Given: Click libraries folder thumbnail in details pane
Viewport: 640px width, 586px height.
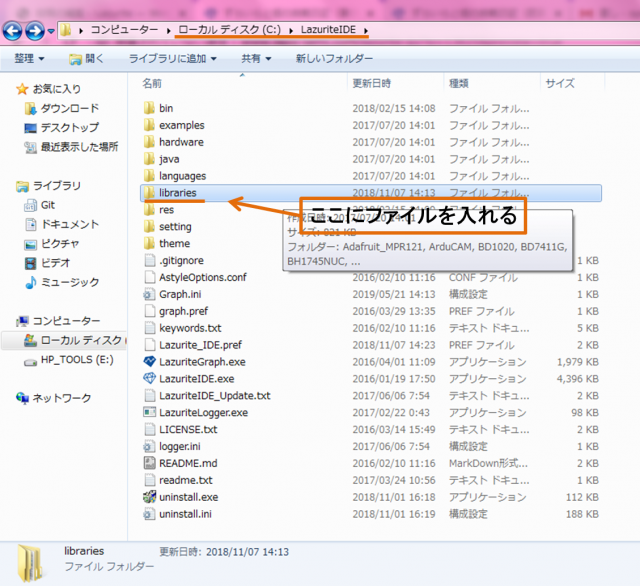Looking at the screenshot, I should 31,563.
